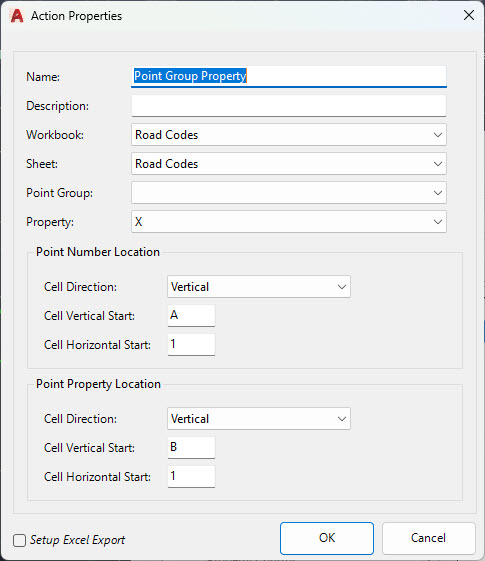
Task: Select Point Property Cell Horizontal Start field
Action: (191, 477)
